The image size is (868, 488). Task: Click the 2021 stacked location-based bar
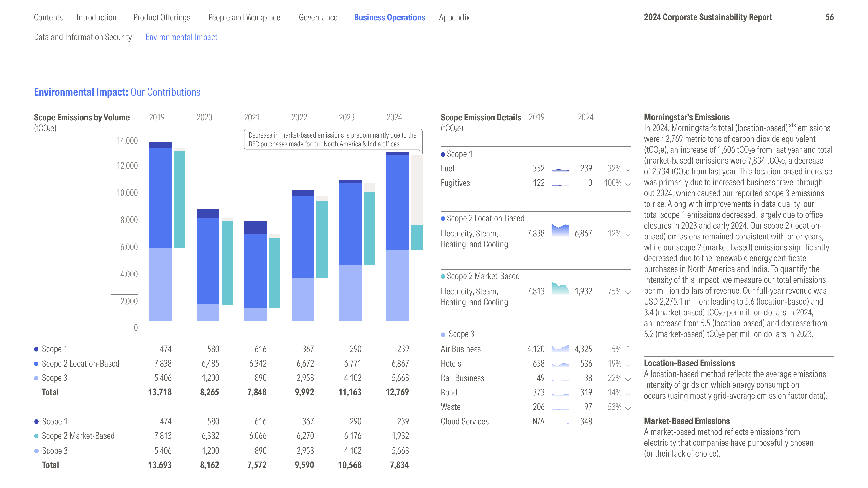pyautogui.click(x=255, y=271)
